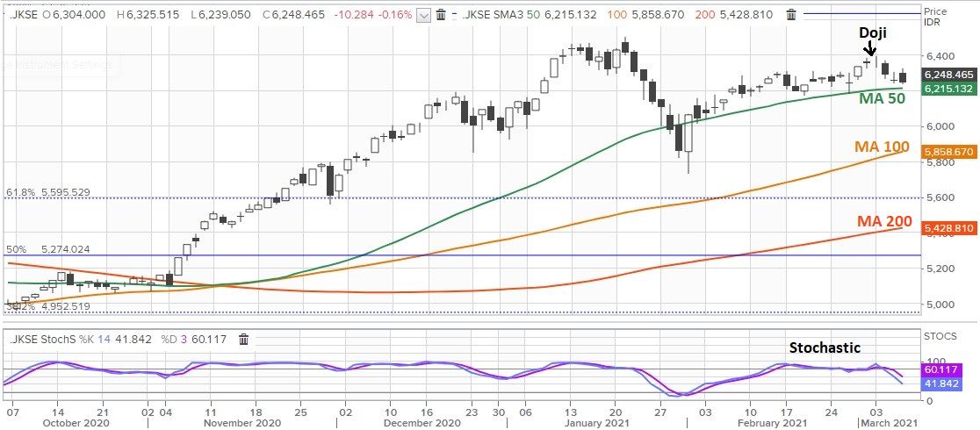Remove the SMA3 indicator using its trash icon

791,15
